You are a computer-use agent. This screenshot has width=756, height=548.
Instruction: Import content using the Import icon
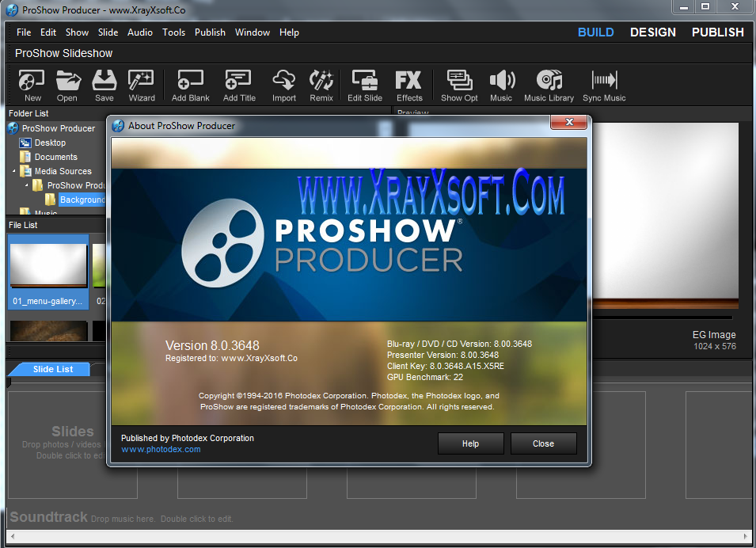(x=284, y=86)
